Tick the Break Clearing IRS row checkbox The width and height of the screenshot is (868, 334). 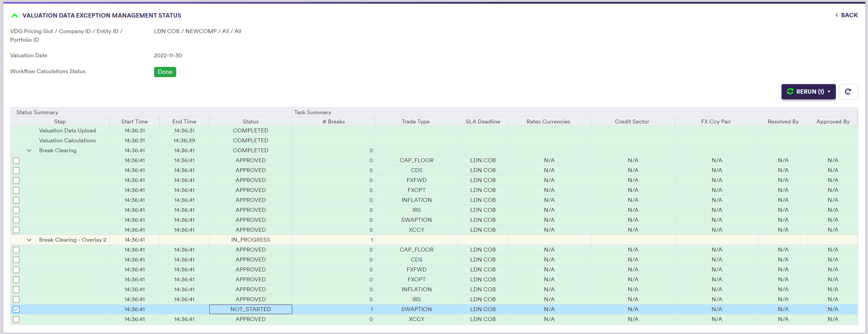(16, 210)
